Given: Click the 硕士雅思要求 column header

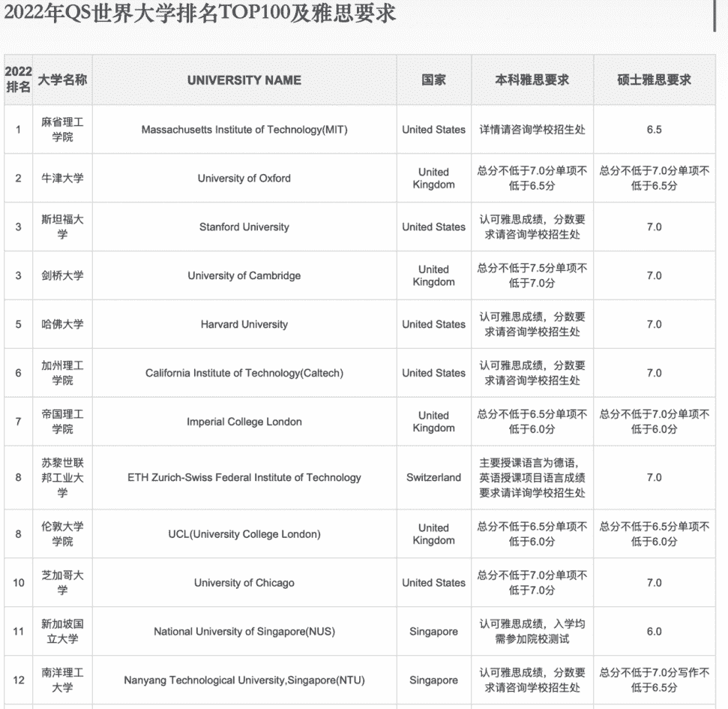Looking at the screenshot, I should point(655,80).
